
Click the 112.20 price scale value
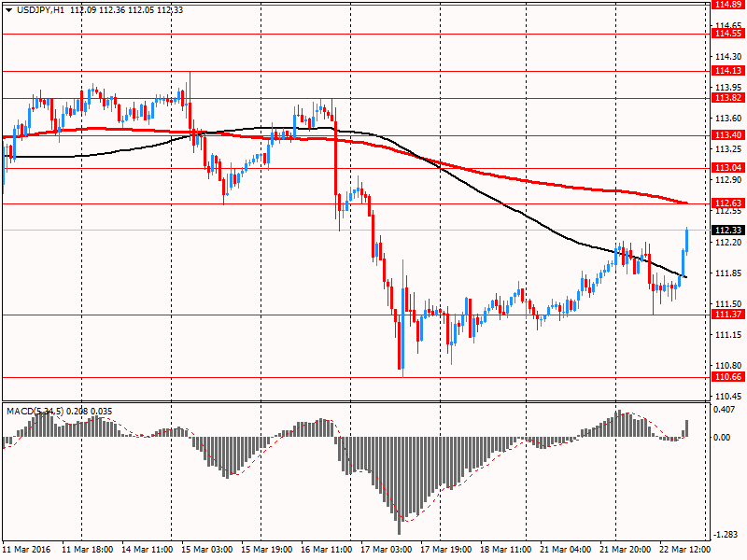coord(728,243)
